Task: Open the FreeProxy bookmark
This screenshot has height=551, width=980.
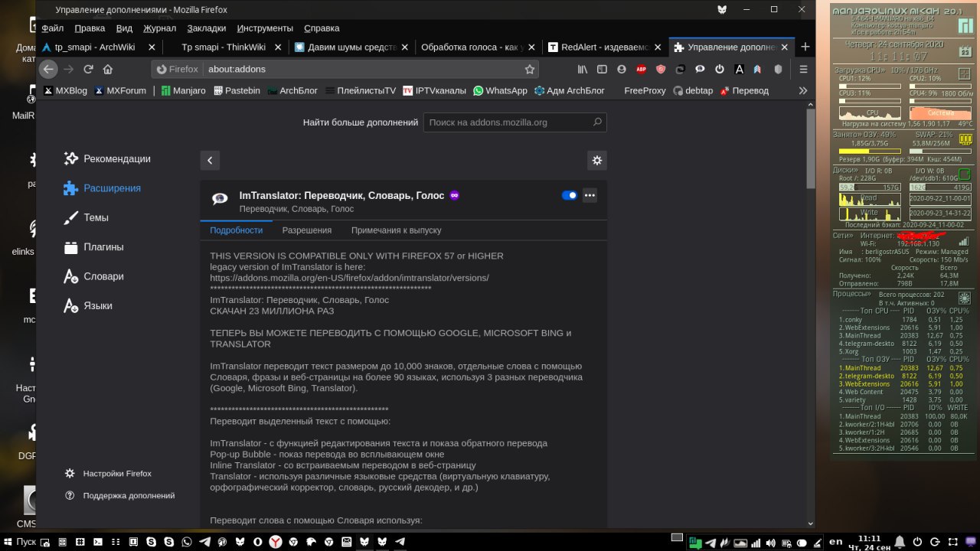Action: (645, 90)
